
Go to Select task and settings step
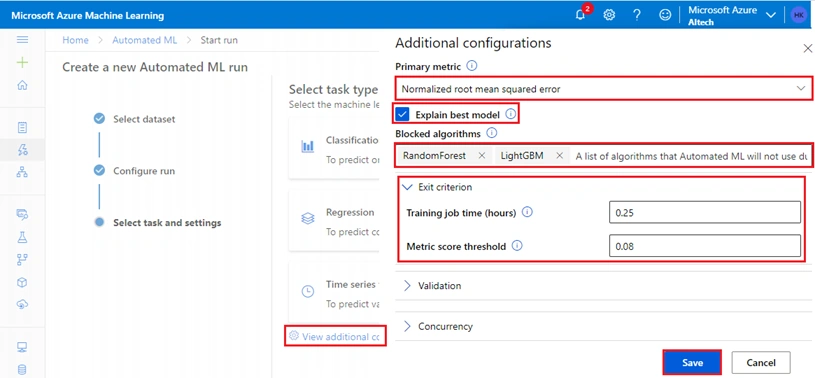click(158, 223)
